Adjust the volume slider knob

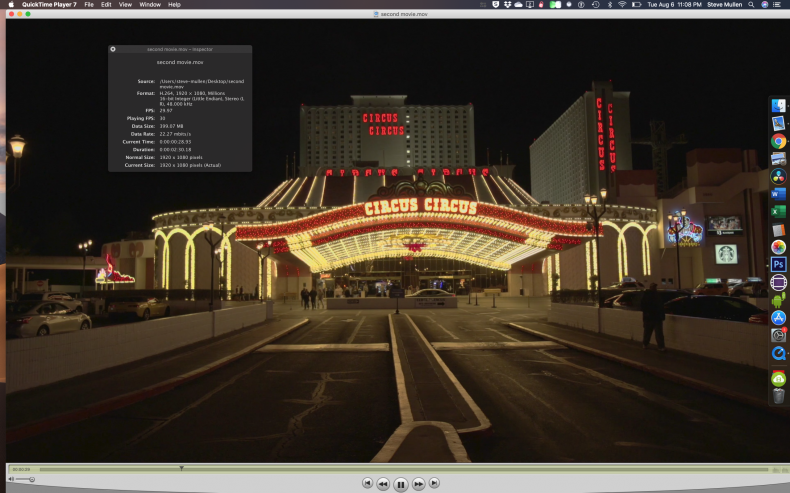pos(32,479)
